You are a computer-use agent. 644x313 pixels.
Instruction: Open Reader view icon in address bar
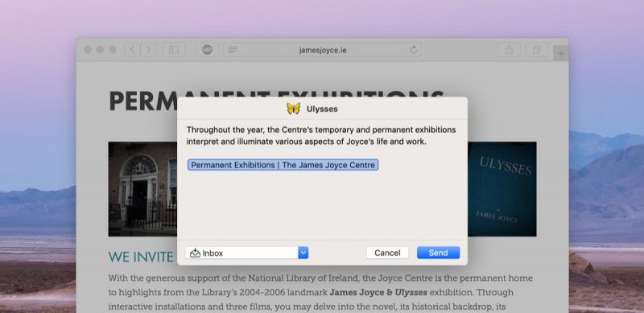click(x=232, y=50)
